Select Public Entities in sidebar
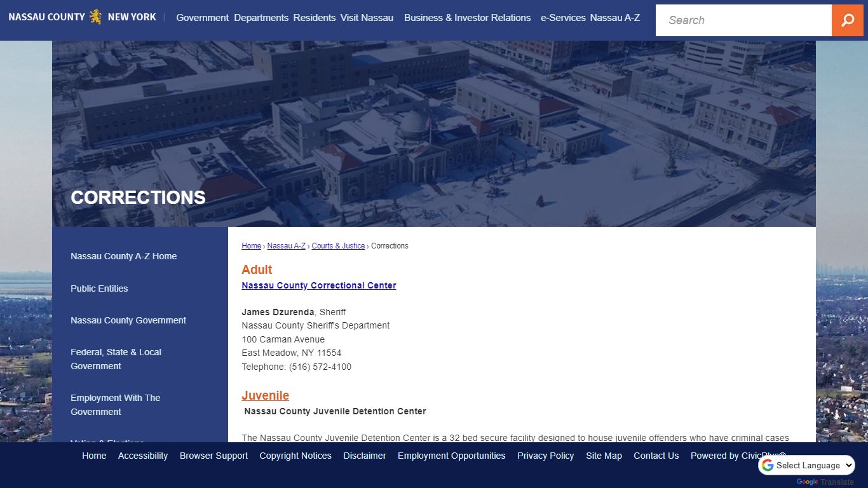The width and height of the screenshot is (868, 488). click(x=99, y=288)
